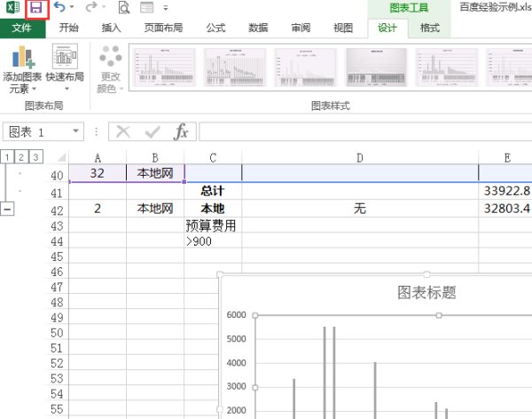Open 添加图表元素 dropdown

tap(22, 69)
